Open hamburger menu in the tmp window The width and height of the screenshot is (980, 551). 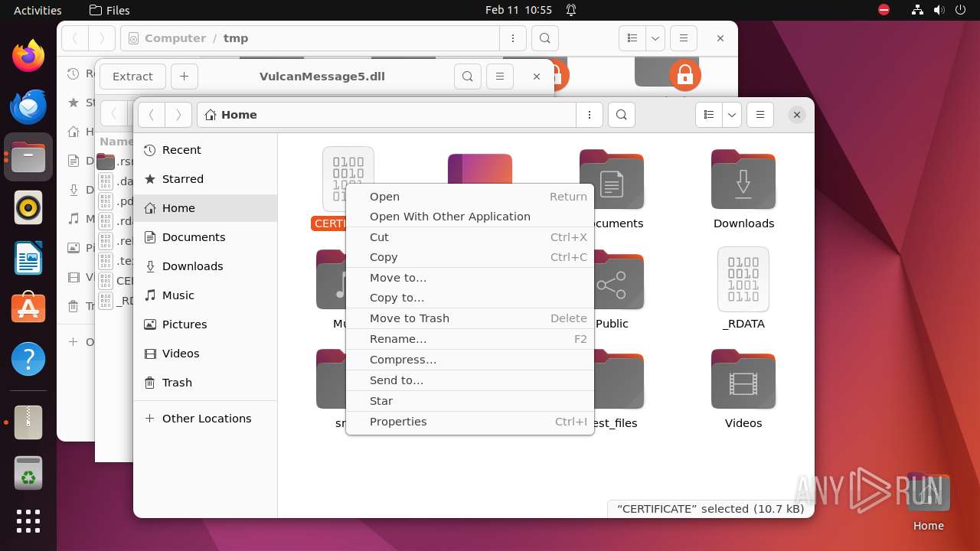coord(684,38)
